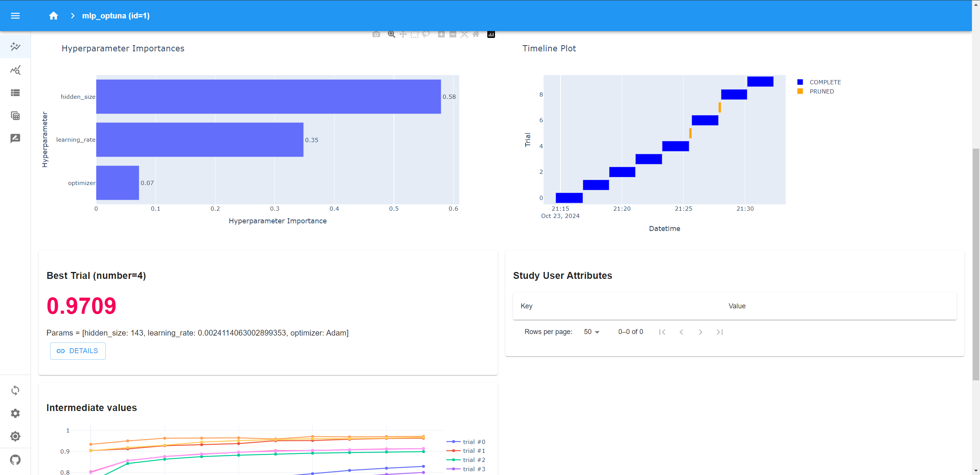Click the Plotly camera download icon
Viewport: 980px width, 475px height.
tap(376, 34)
